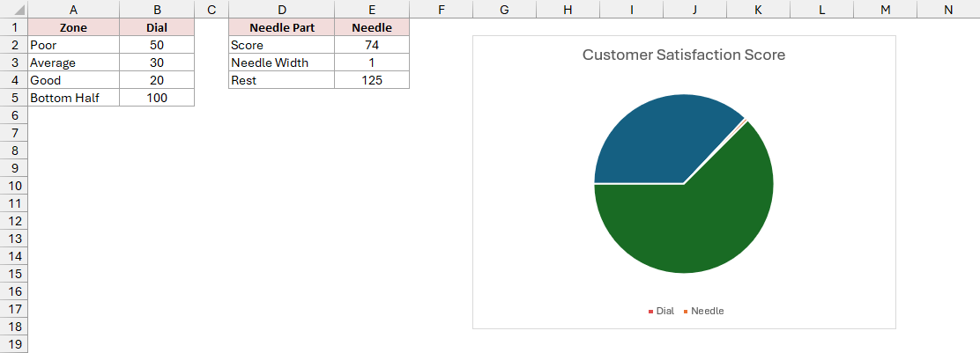This screenshot has height=353, width=980.
Task: Select the 'Needle Width' cell
Action: point(281,63)
